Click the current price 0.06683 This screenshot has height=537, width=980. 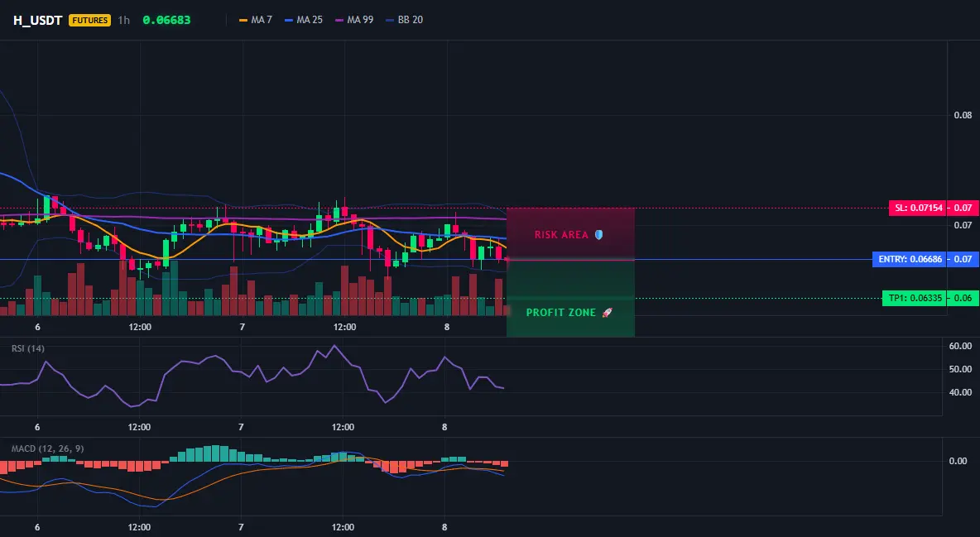click(166, 20)
